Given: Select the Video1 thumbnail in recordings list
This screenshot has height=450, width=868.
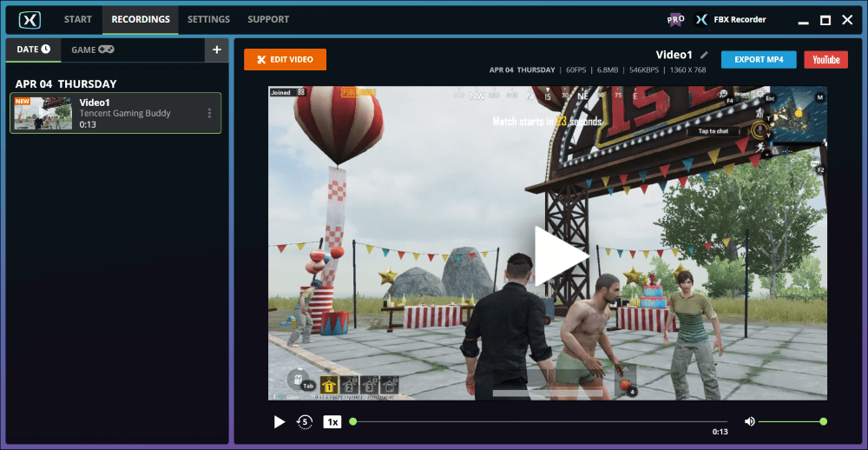Looking at the screenshot, I should tap(43, 113).
